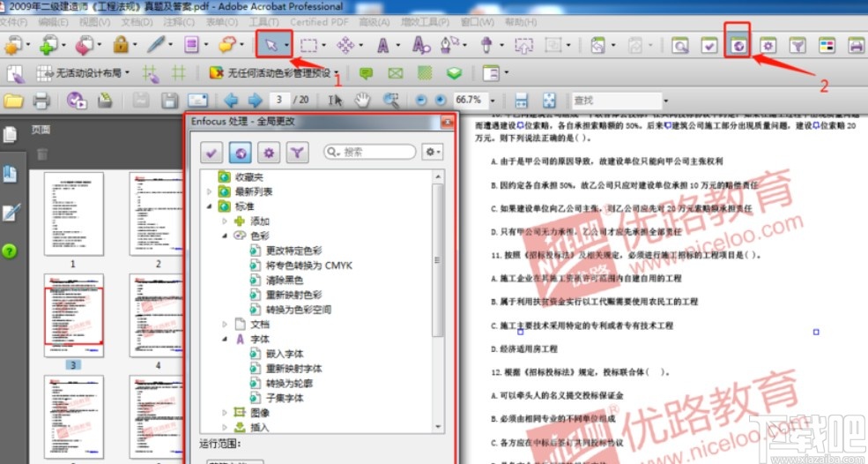Image resolution: width=868 pixels, height=464 pixels.
Task: Click the fit width page icon
Action: [520, 101]
